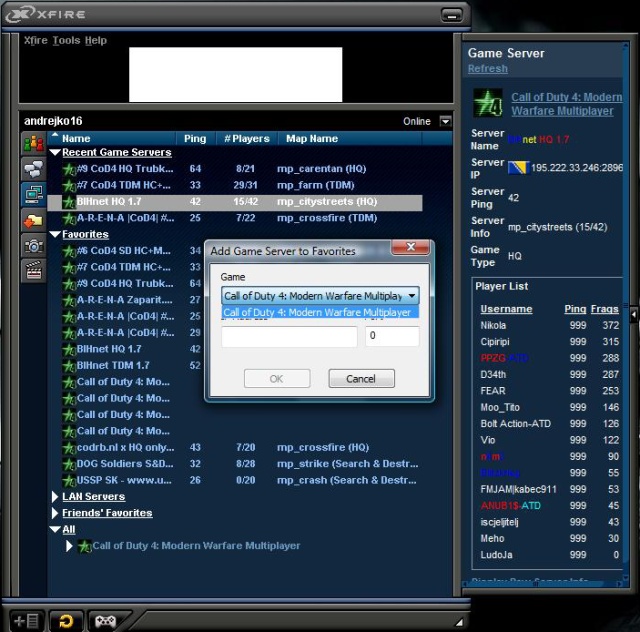This screenshot has height=632, width=640.
Task: Click player FMJAM|kabec911 in Player List
Action: pos(518,489)
